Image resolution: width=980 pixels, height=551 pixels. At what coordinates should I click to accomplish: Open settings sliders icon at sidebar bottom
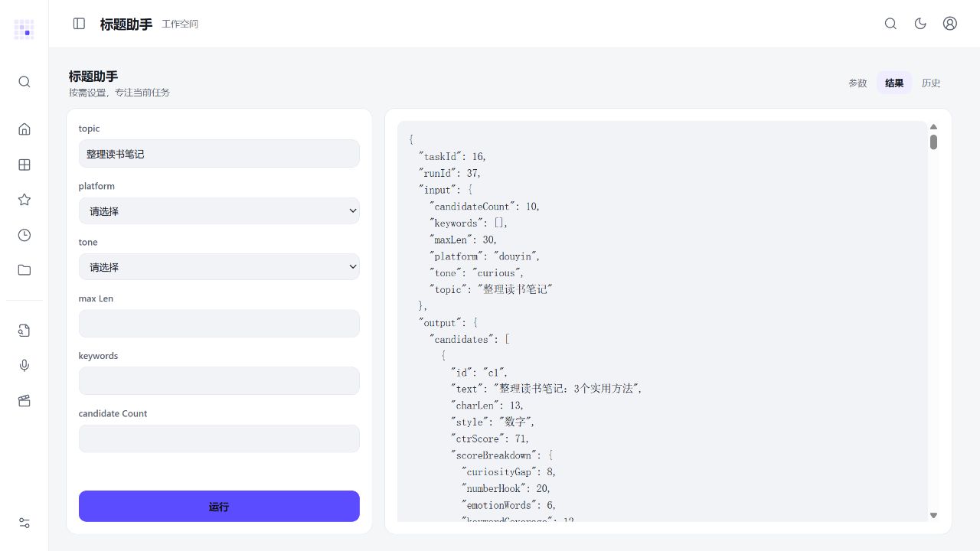click(24, 523)
